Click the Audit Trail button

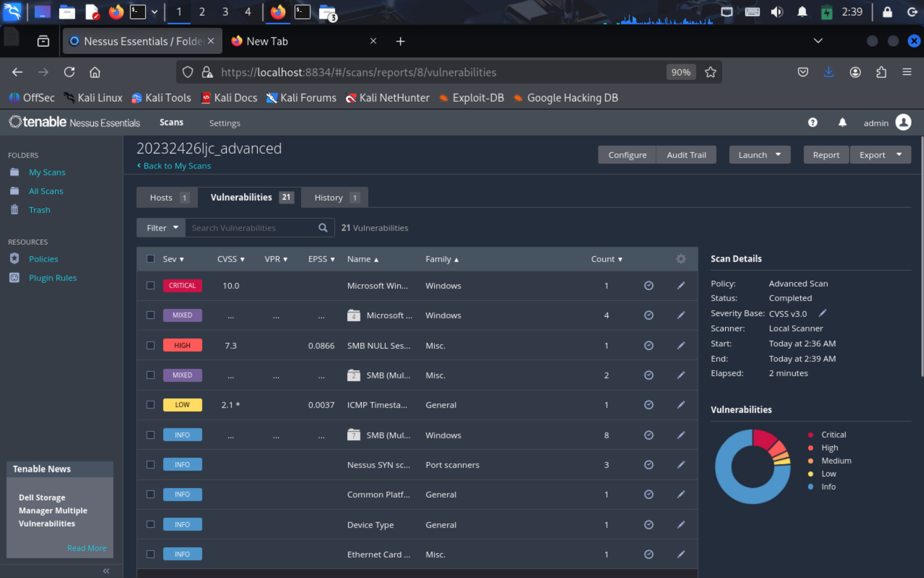pos(686,155)
